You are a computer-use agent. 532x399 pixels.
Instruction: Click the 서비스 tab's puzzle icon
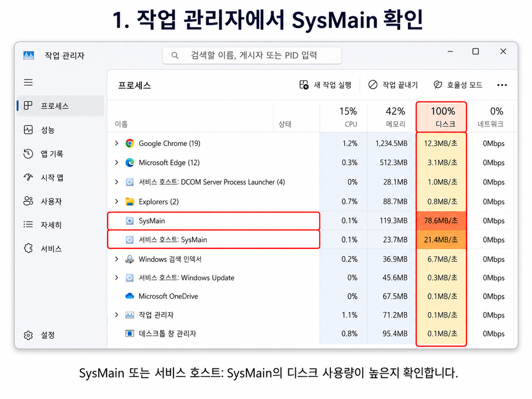pos(28,248)
